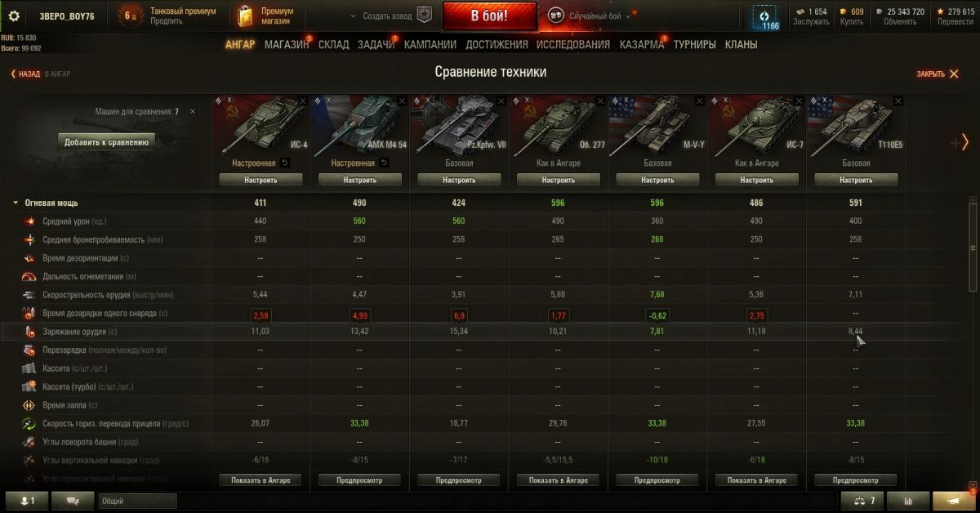This screenshot has height=513, width=980.
Task: Reset the ИС-4 configuration with revert icon
Action: [x=287, y=163]
